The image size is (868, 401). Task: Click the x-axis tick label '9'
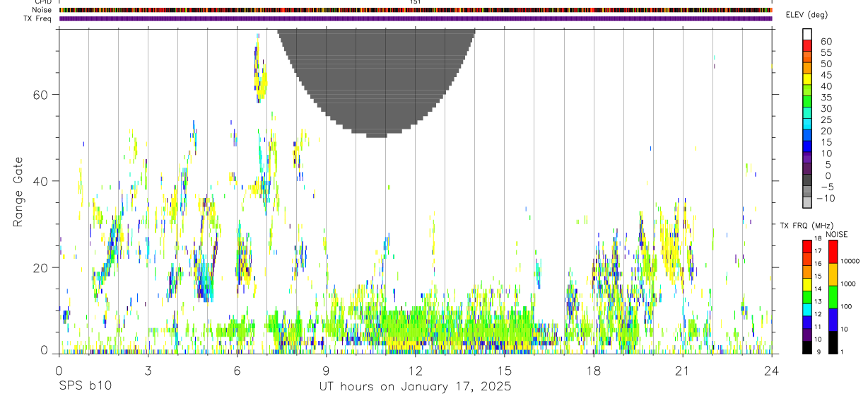tap(326, 370)
